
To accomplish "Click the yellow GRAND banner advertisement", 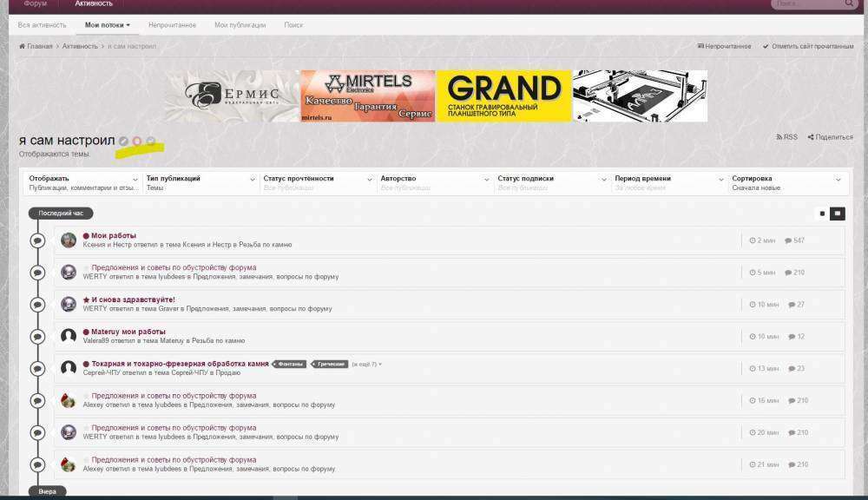I will click(503, 95).
